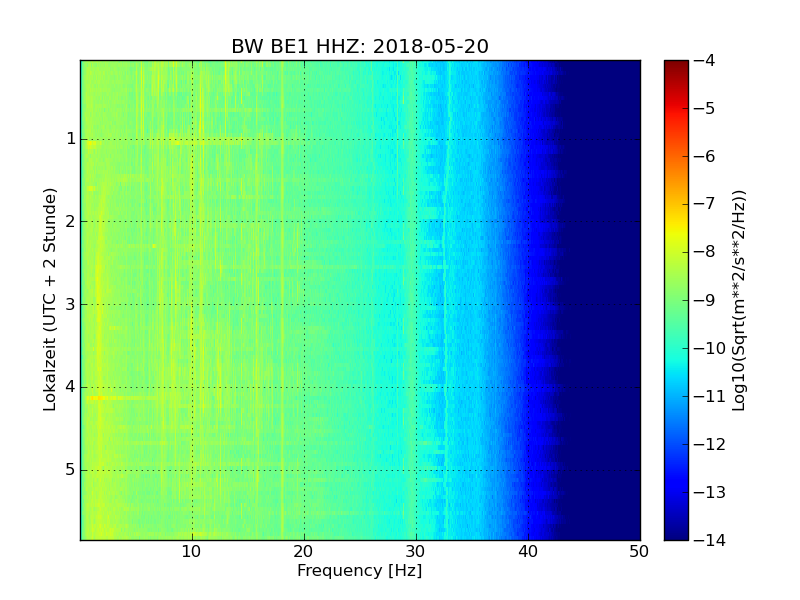Screen dimensions: 800x600
Task: Click colorbar tick label −14
Action: 710,540
